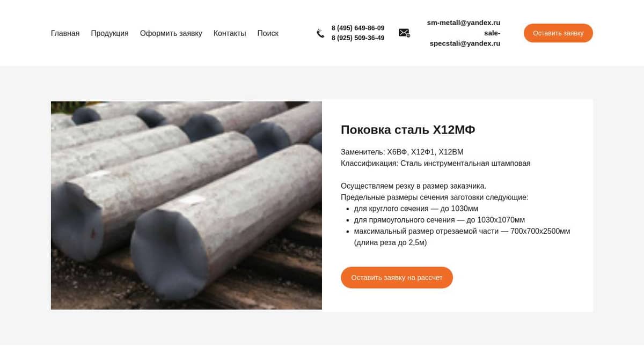Screen dimensions: 644x362
Task: Click the header Оставить заявку button
Action: (x=558, y=33)
